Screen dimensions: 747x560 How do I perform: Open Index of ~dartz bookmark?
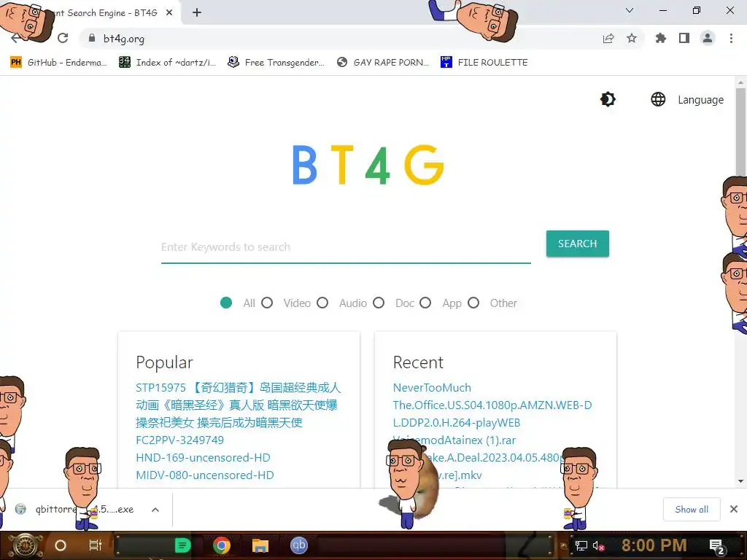point(167,63)
